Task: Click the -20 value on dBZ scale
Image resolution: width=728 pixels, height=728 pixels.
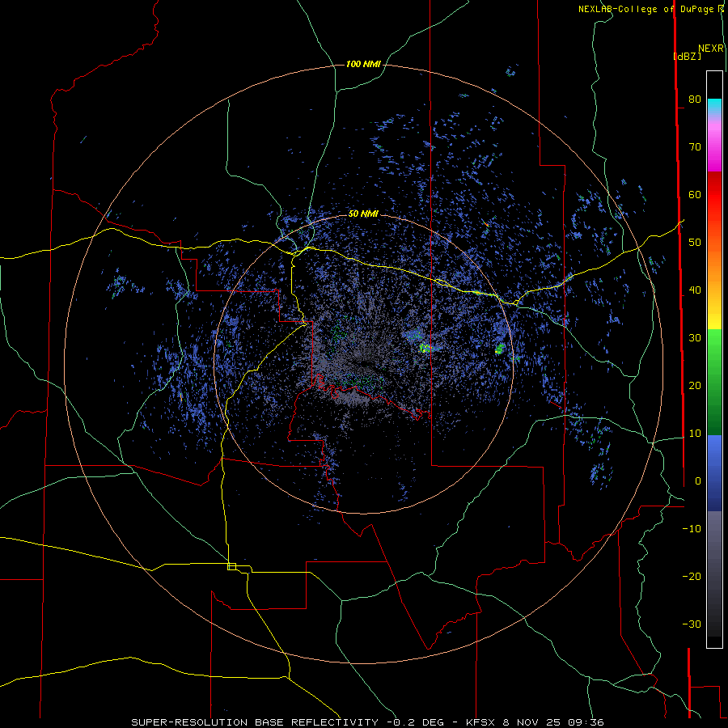Action: (x=692, y=577)
